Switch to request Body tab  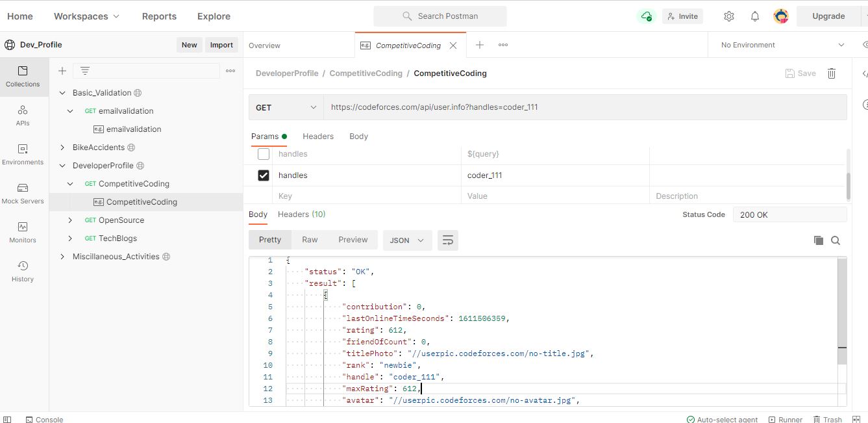click(x=358, y=136)
